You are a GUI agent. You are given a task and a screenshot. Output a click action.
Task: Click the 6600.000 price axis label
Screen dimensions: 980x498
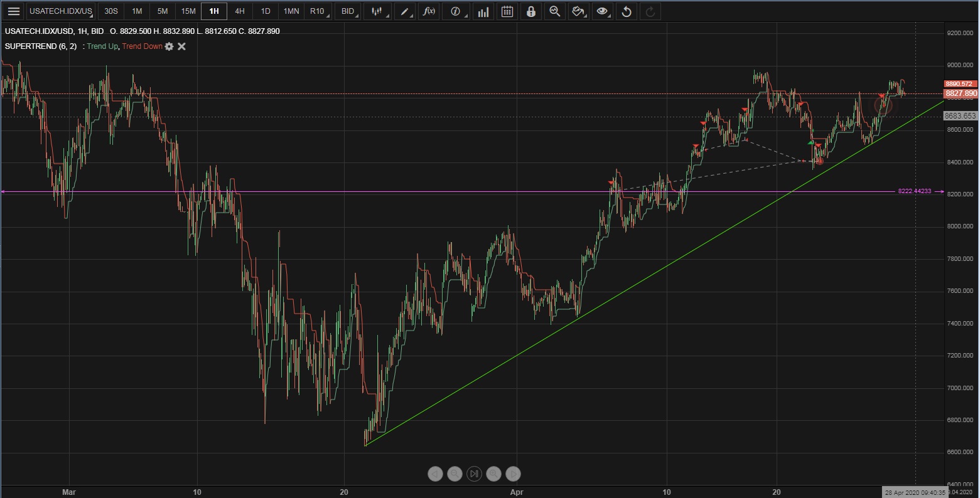(961, 452)
